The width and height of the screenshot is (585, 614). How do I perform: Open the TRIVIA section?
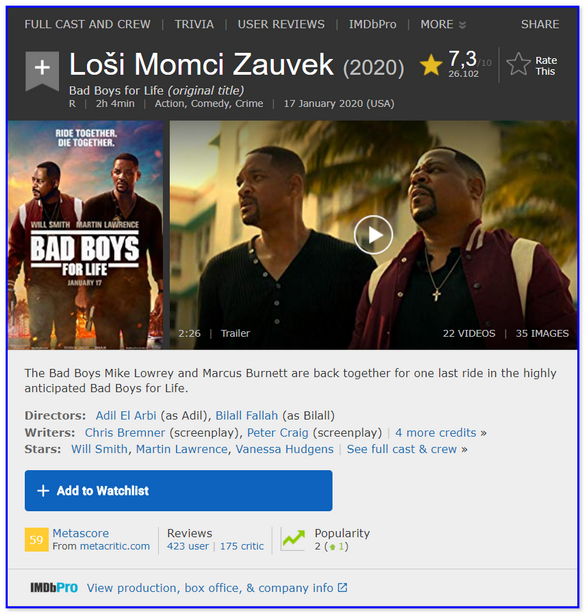pos(194,24)
